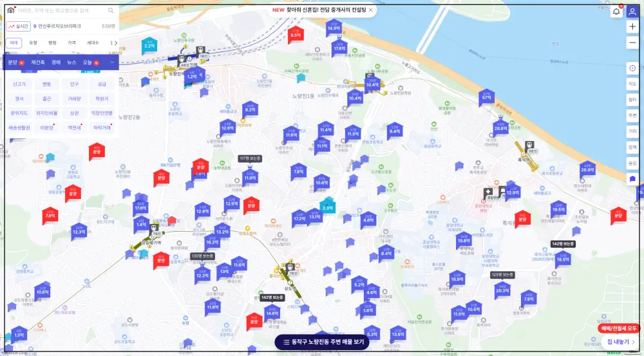Open the 매매 deal-type filter
This screenshot has height=356, width=644.
tap(14, 42)
